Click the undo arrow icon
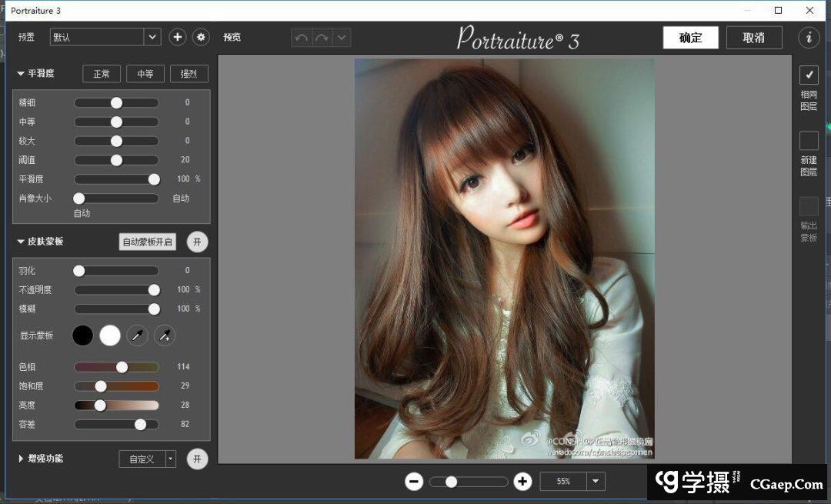Screen dimensions: 831x504 pos(302,38)
